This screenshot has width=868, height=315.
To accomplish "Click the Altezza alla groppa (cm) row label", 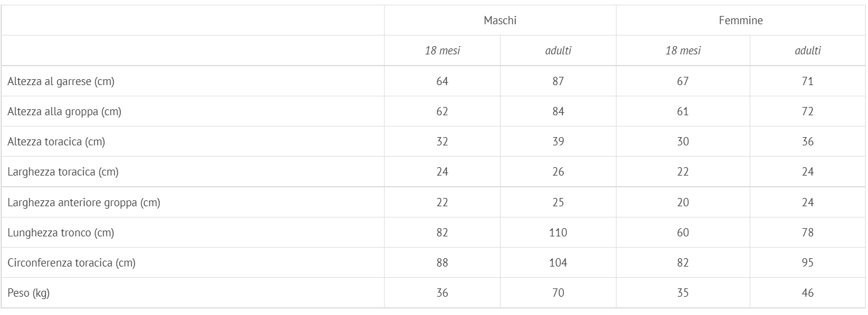I will tap(64, 112).
